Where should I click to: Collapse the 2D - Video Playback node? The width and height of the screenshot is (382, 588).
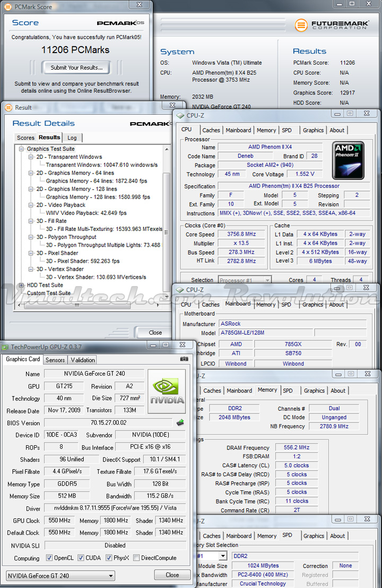coord(31,205)
